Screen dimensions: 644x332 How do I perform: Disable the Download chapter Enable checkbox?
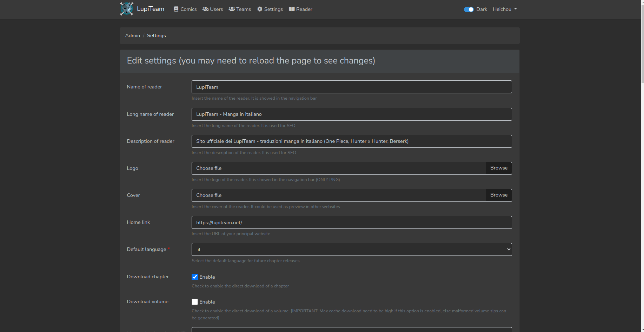pos(195,277)
